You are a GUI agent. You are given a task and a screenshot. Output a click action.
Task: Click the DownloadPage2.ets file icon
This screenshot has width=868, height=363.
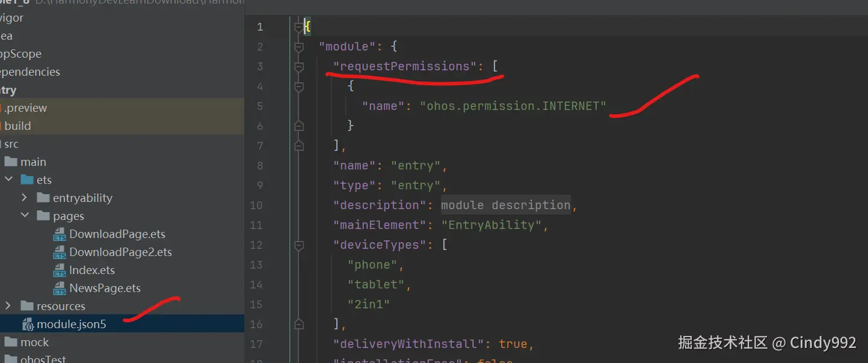point(60,252)
